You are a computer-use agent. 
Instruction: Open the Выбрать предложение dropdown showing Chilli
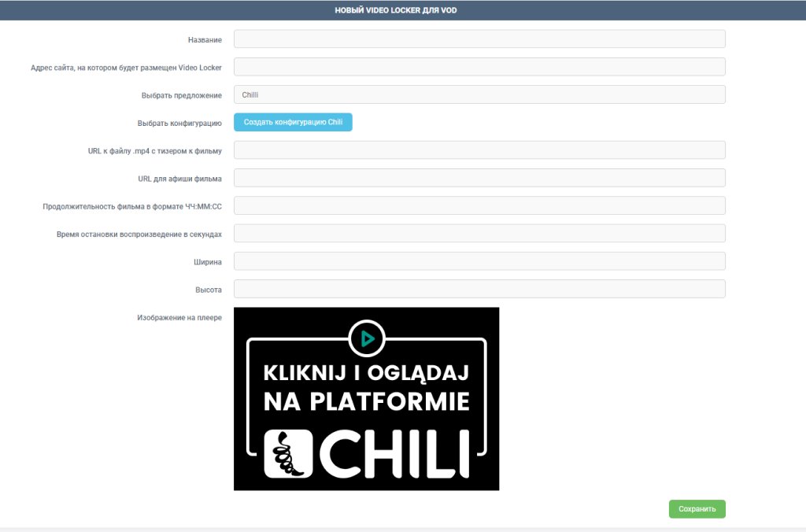479,94
